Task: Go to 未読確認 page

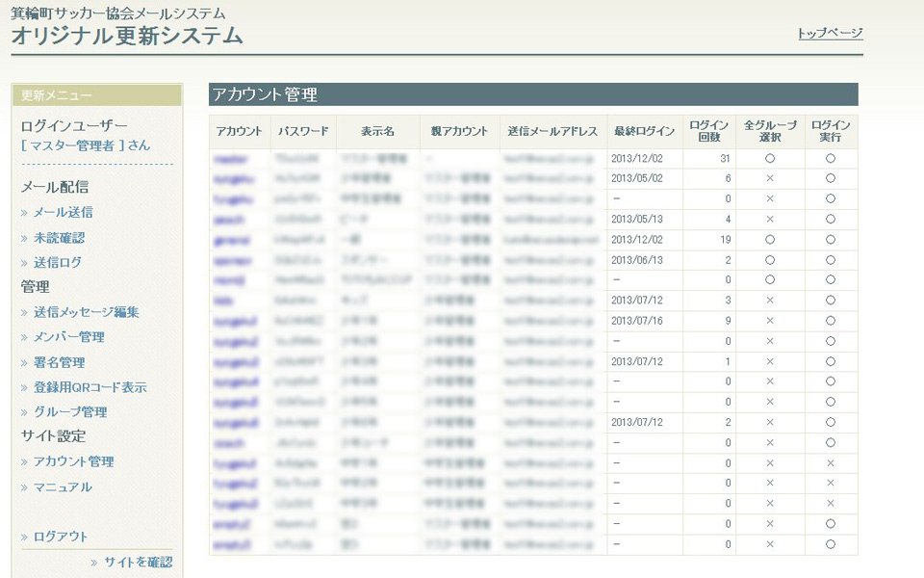Action: coord(59,238)
